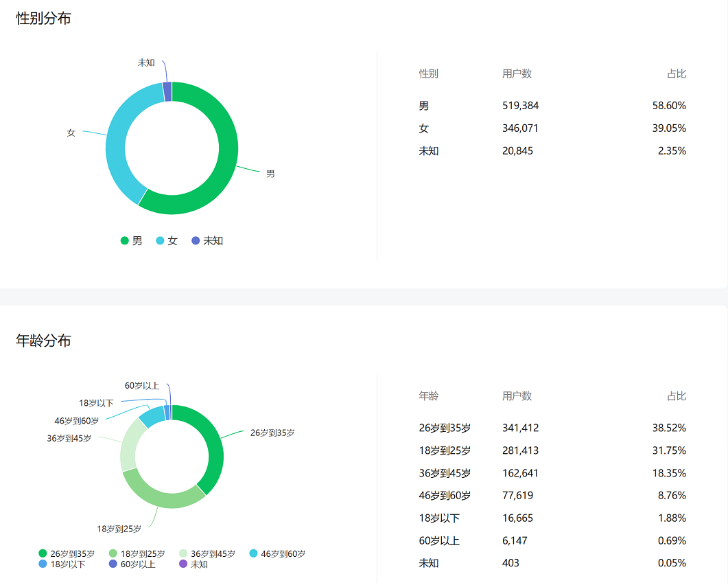Toggle the 女 legend item in gender chart
Image resolution: width=728 pixels, height=585 pixels.
click(167, 241)
